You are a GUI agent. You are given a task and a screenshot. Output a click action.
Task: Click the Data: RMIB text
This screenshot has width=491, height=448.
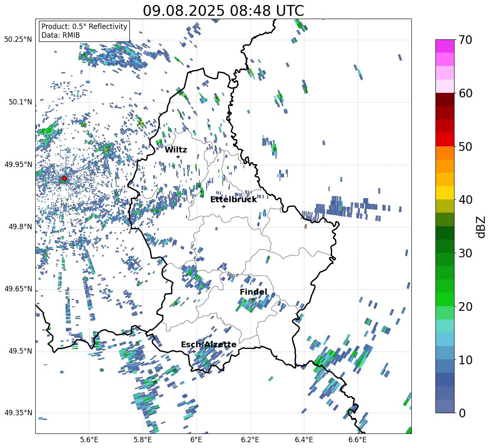61,35
